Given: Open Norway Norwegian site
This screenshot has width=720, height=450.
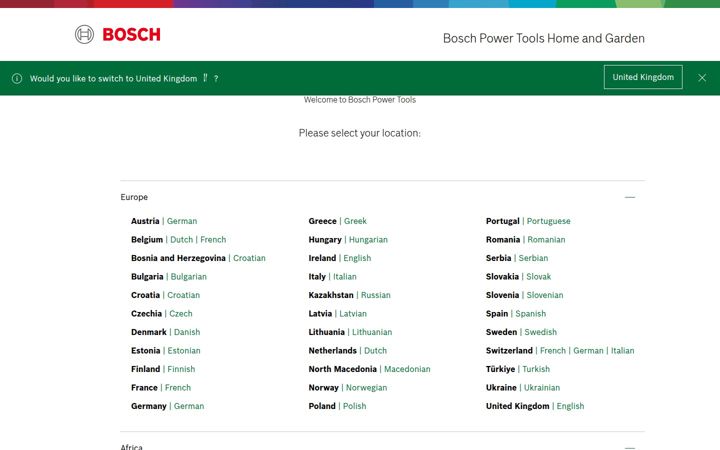Looking at the screenshot, I should (x=366, y=388).
